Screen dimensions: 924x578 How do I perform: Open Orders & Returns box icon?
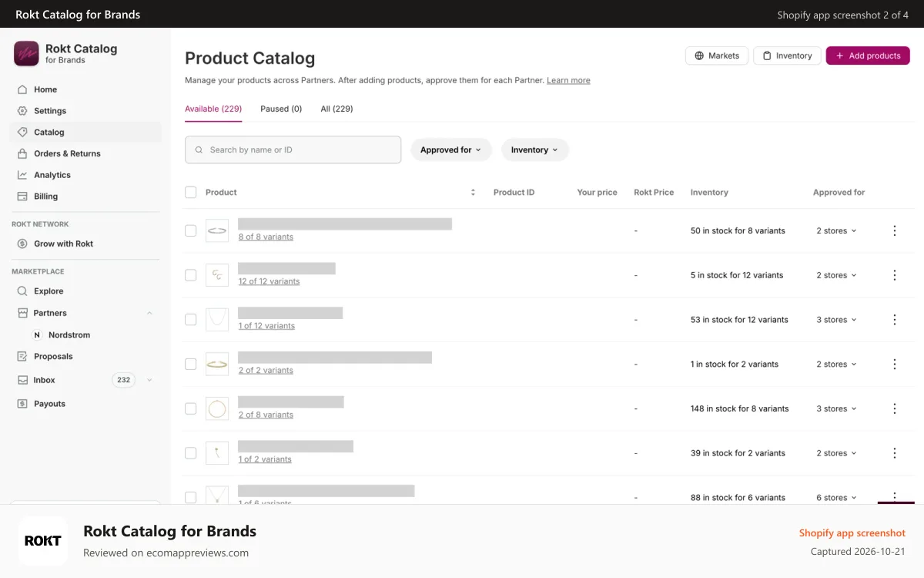click(22, 153)
